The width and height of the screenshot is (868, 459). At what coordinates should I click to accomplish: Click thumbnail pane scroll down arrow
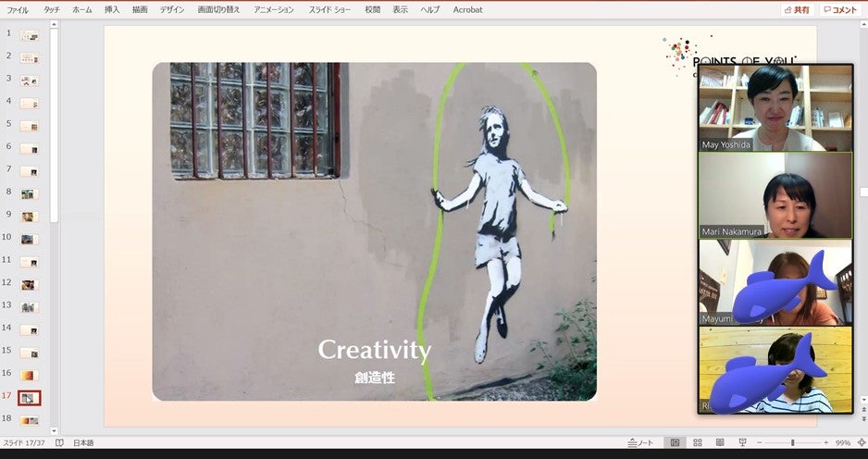click(54, 430)
